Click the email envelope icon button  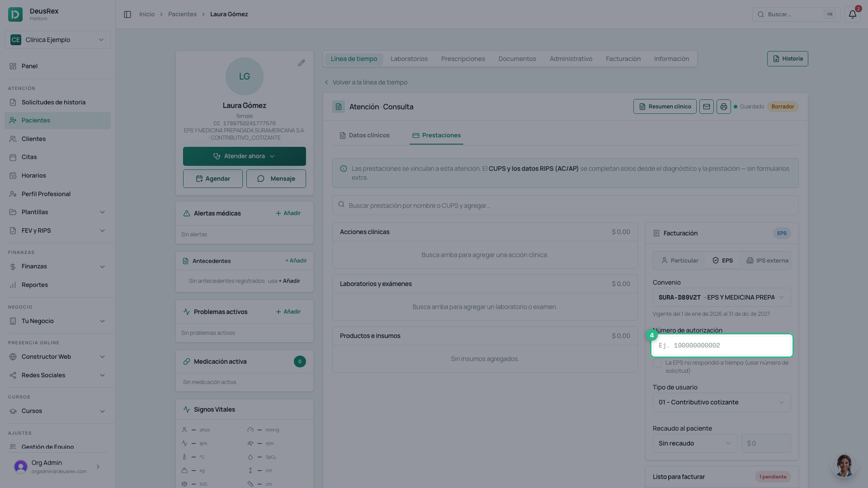pyautogui.click(x=707, y=107)
